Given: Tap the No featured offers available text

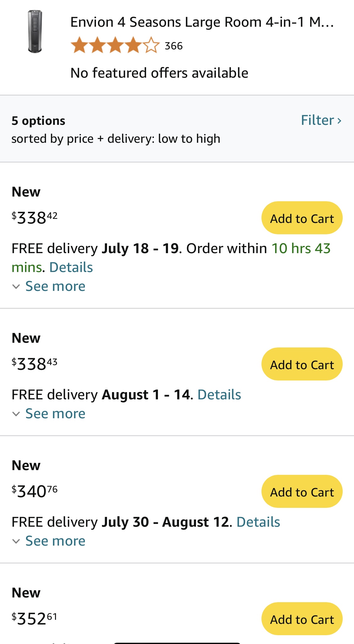Looking at the screenshot, I should (x=159, y=73).
